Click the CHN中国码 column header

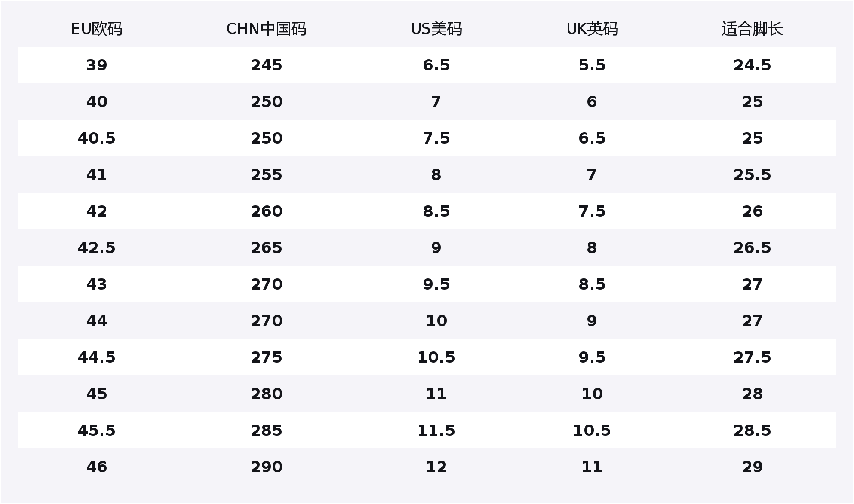point(266,29)
